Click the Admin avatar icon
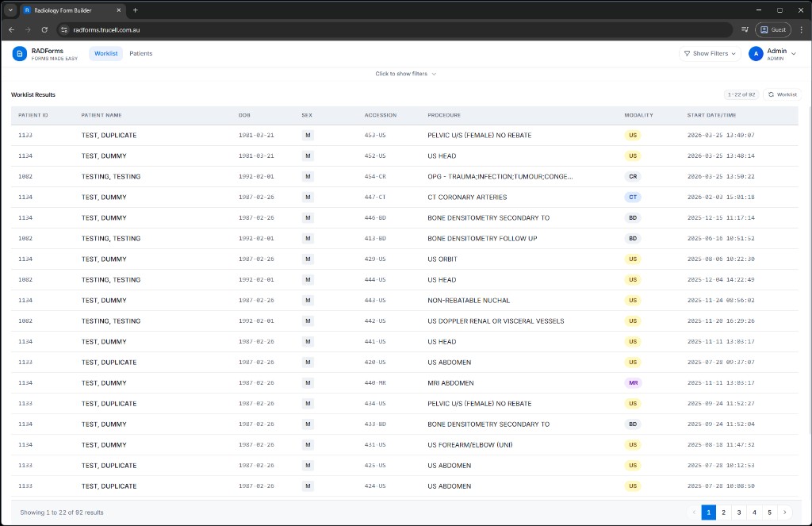 pyautogui.click(x=756, y=53)
